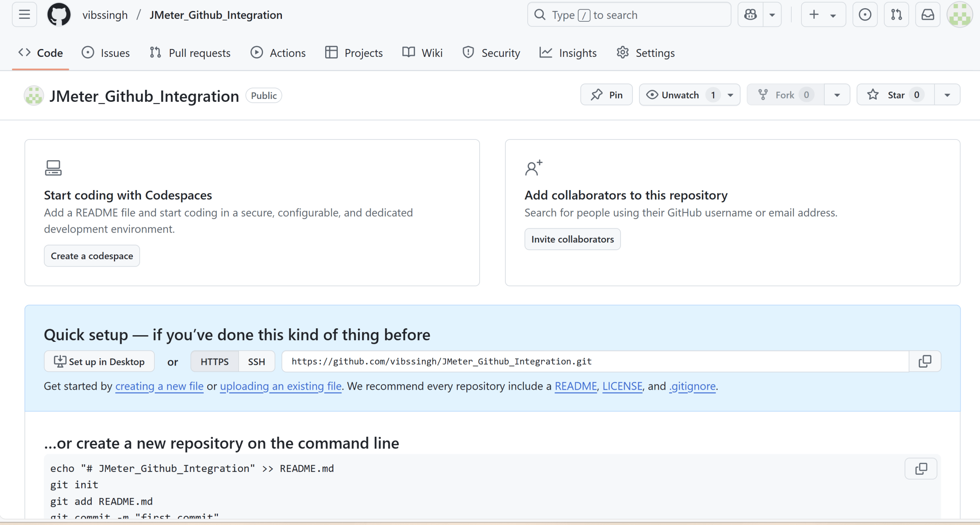980x525 pixels.
Task: Open the .gitignore link
Action: (x=692, y=386)
